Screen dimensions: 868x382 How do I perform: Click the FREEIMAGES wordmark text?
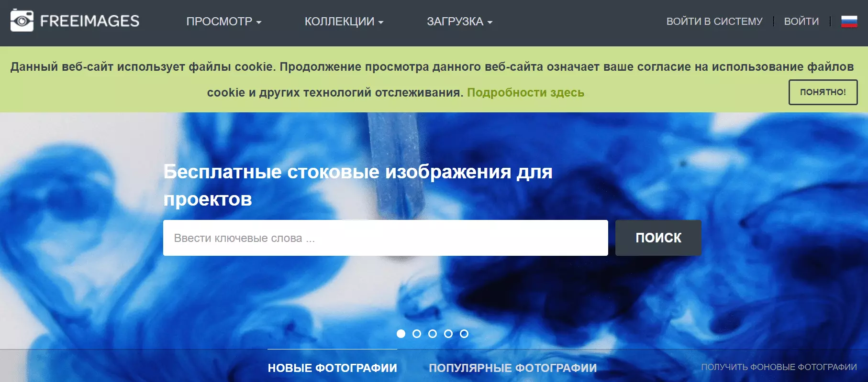click(x=89, y=21)
